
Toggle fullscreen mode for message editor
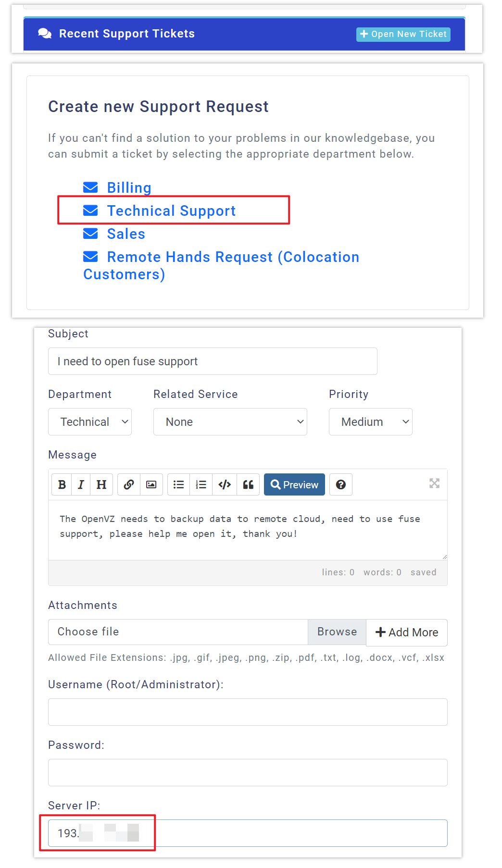click(434, 483)
